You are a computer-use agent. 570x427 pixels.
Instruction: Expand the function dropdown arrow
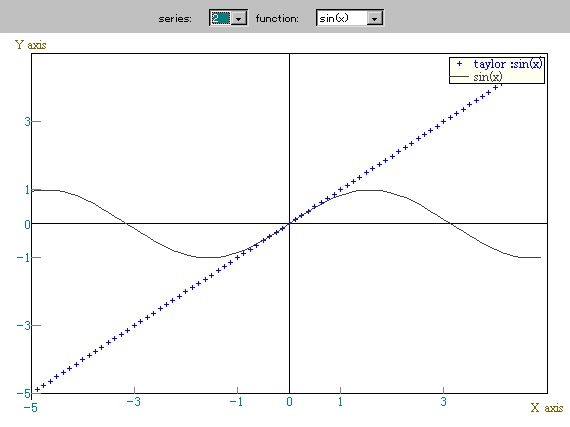pyautogui.click(x=374, y=18)
